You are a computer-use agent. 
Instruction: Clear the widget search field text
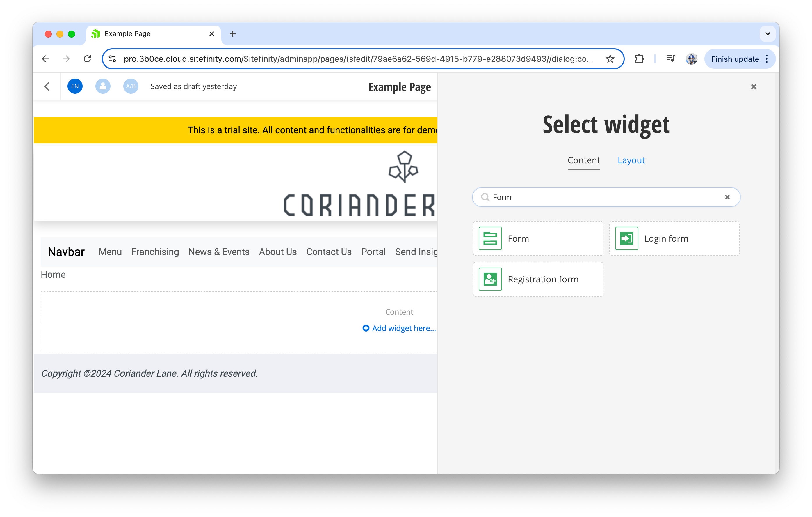727,197
